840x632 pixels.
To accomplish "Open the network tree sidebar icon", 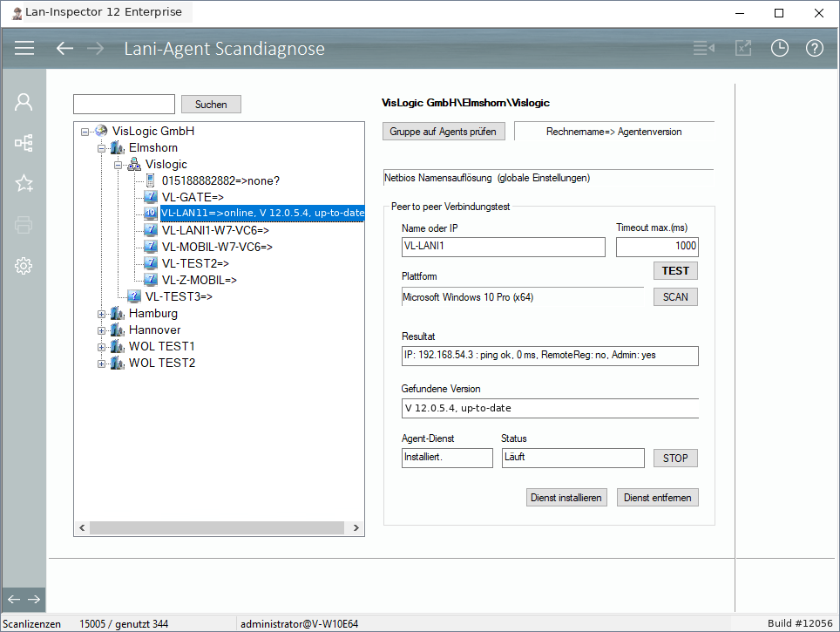I will pos(24,143).
